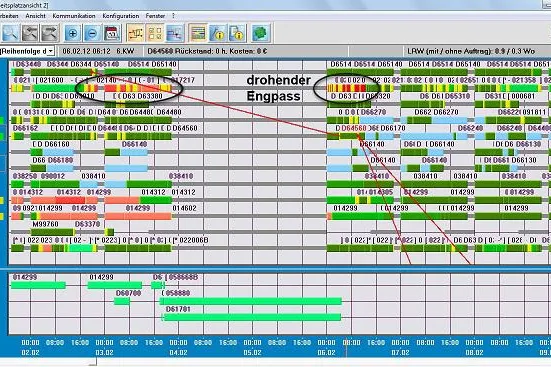The width and height of the screenshot is (551, 367).
Task: Click the search backward arrow icon
Action: [30, 33]
